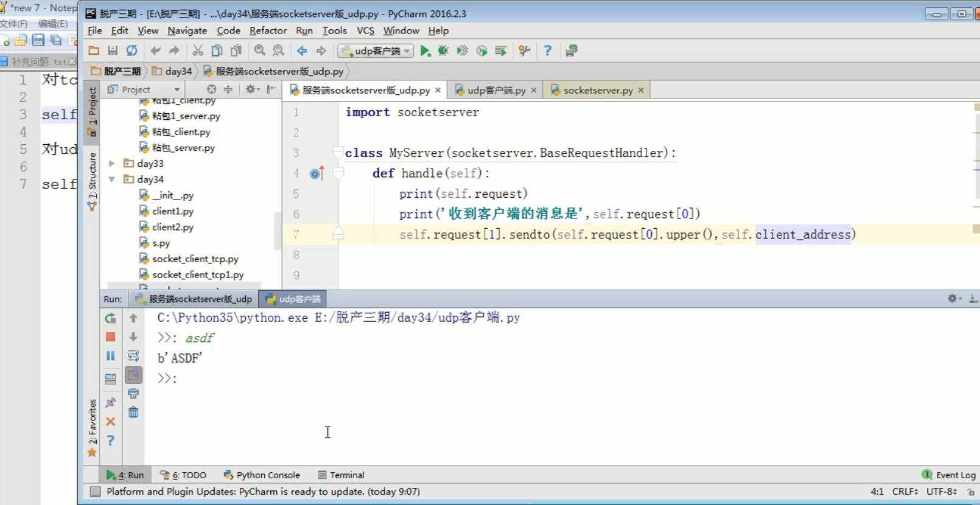Viewport: 980px width, 505px height.
Task: Open the File menu
Action: click(x=94, y=30)
